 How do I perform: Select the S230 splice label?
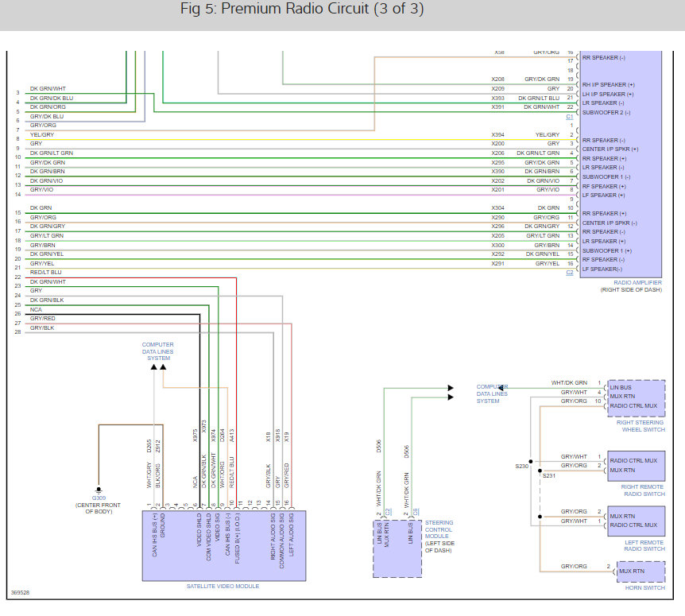[521, 466]
